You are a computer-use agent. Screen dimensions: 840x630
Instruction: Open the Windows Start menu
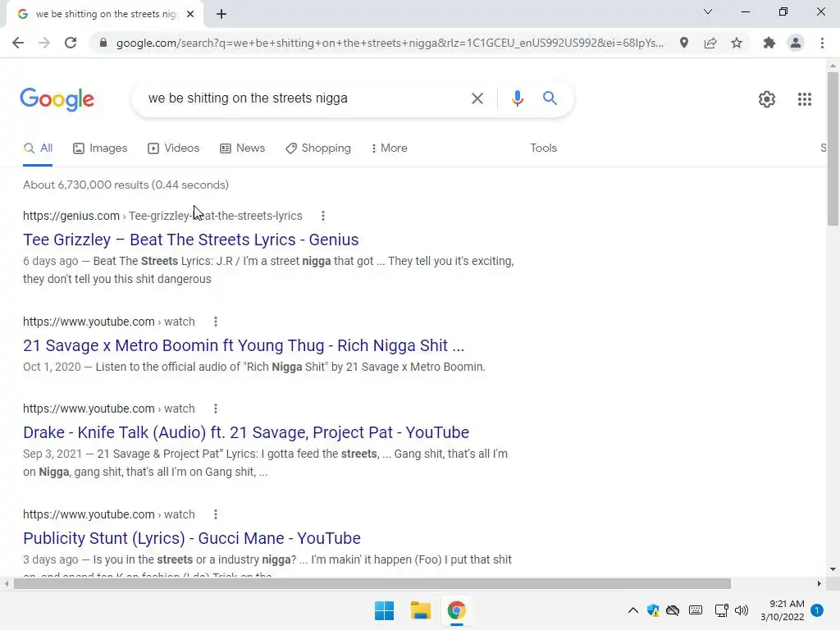tap(384, 610)
